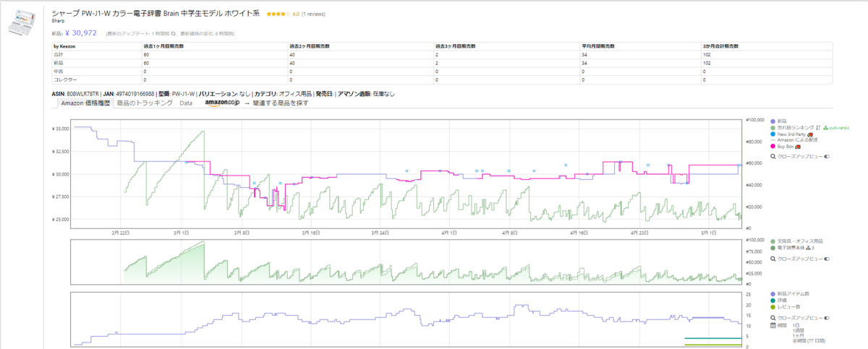Screen dimensions: 868x349
Task: Toggle 評価 series in bottom legend
Action: tap(780, 301)
